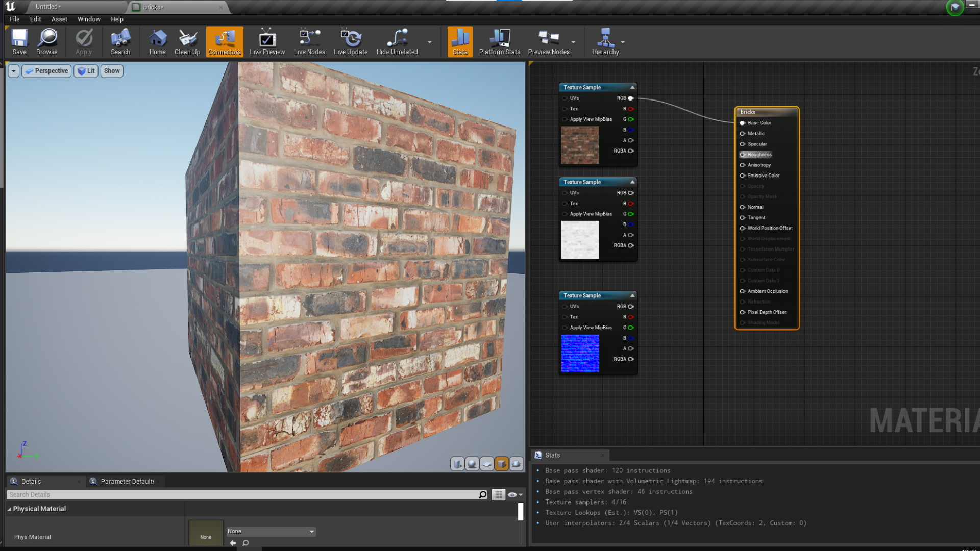Screen dimensions: 980x551
Task: Toggle the Connectors button off
Action: pyautogui.click(x=225, y=41)
